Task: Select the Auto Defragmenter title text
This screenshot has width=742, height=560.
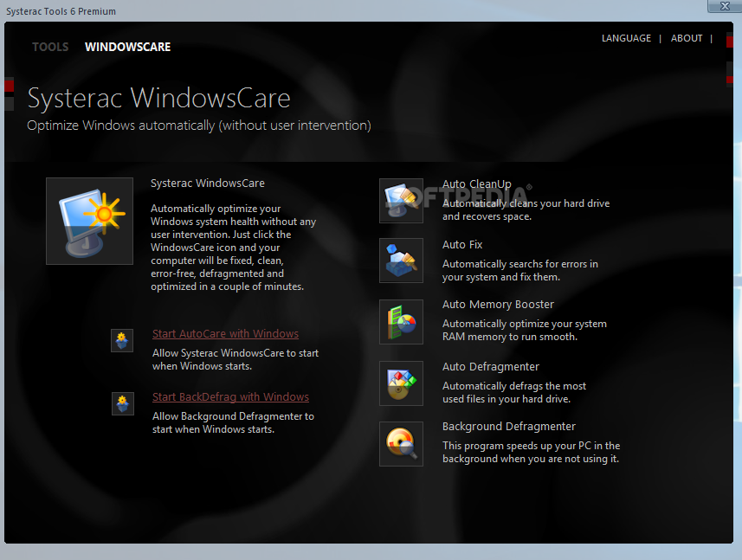Action: (491, 367)
